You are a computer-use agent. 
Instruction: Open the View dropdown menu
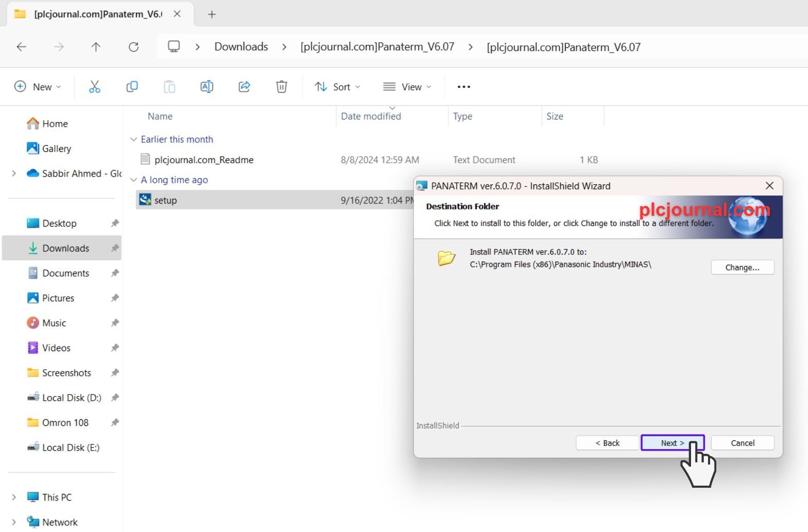point(407,87)
